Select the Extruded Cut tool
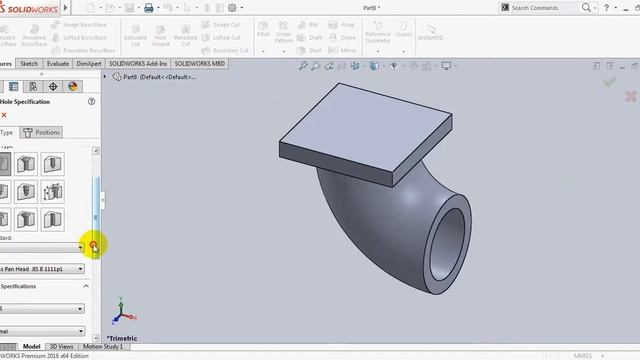 coord(135,35)
